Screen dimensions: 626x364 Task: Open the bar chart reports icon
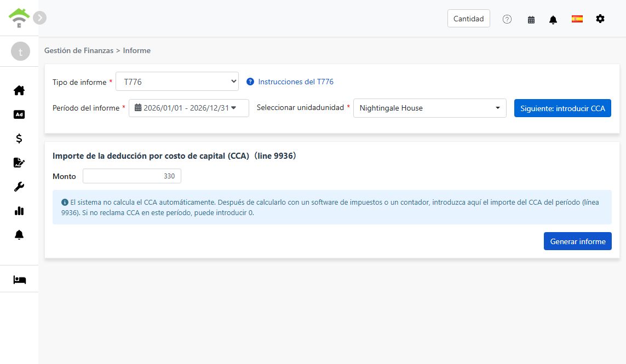click(x=19, y=211)
